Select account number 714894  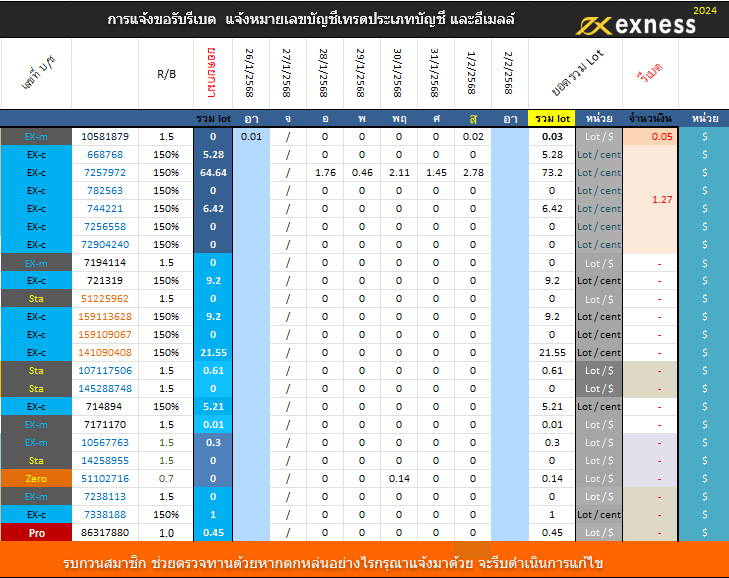pos(104,406)
